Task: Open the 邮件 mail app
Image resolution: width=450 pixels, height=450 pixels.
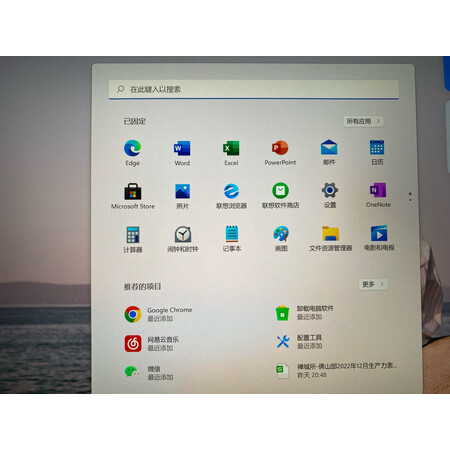Action: (x=329, y=152)
